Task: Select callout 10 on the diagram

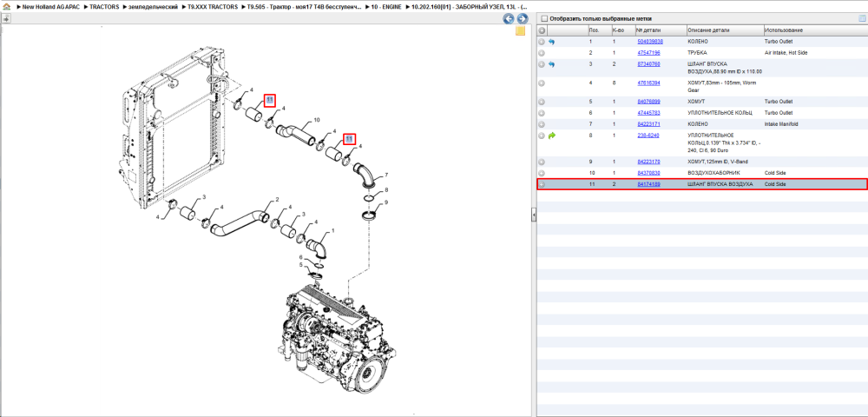Action: click(317, 120)
